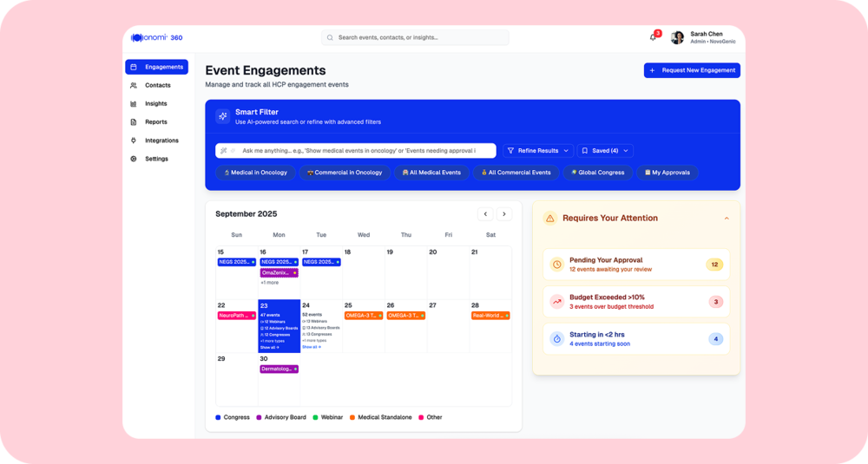This screenshot has height=464, width=868.
Task: Click the Smart Filter sparkle icon
Action: coord(222,116)
